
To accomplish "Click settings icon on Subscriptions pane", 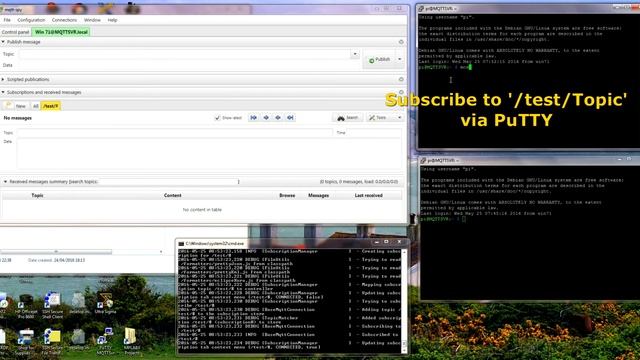I will point(401,93).
